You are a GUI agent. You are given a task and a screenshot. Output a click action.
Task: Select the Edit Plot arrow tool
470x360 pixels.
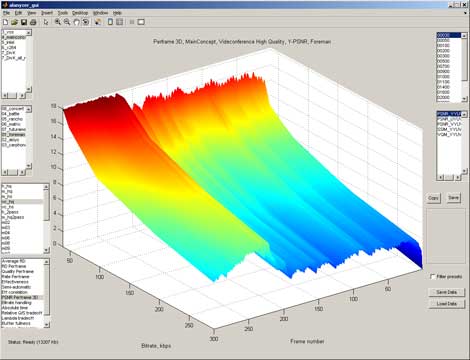point(46,22)
